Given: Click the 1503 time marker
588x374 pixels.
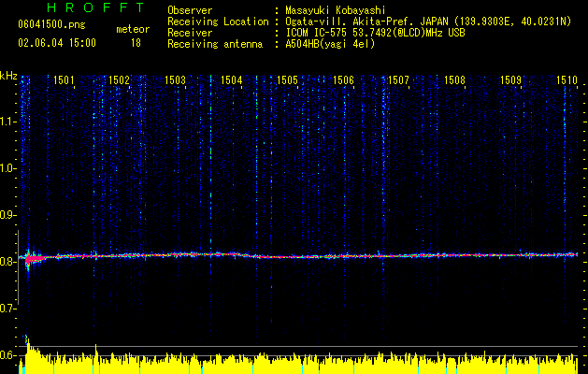Looking at the screenshot, I should click(x=175, y=80).
